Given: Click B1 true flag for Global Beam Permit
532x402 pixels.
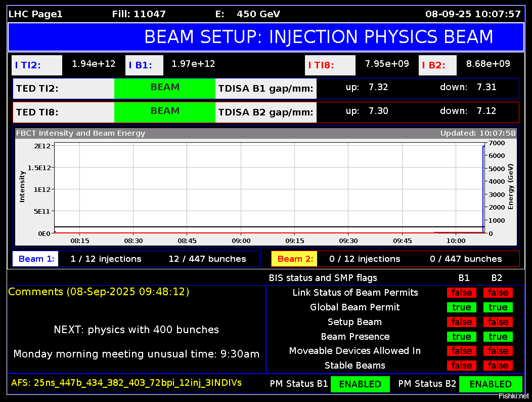Looking at the screenshot, I should 461,307.
